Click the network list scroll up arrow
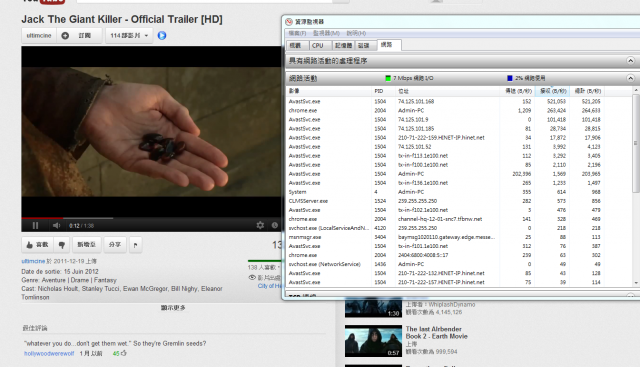The height and width of the screenshot is (367, 640). pyautogui.click(x=636, y=90)
